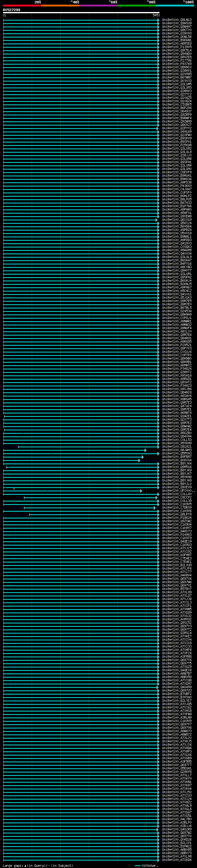Open hit UniRef100_Q9LN13
197x868 pixels.
tap(177, 20)
